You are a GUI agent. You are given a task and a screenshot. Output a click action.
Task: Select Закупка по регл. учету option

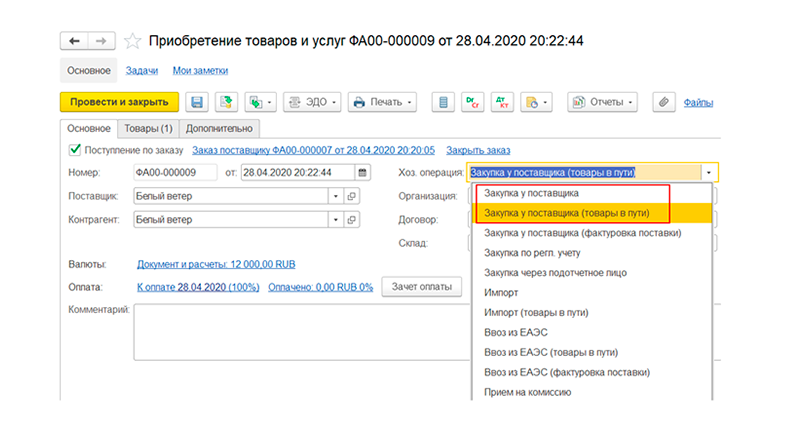click(x=592, y=253)
